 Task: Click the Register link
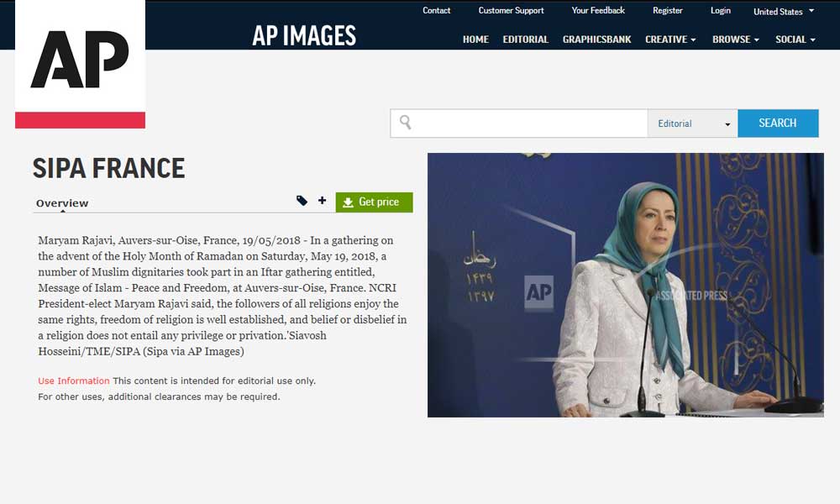coord(668,10)
